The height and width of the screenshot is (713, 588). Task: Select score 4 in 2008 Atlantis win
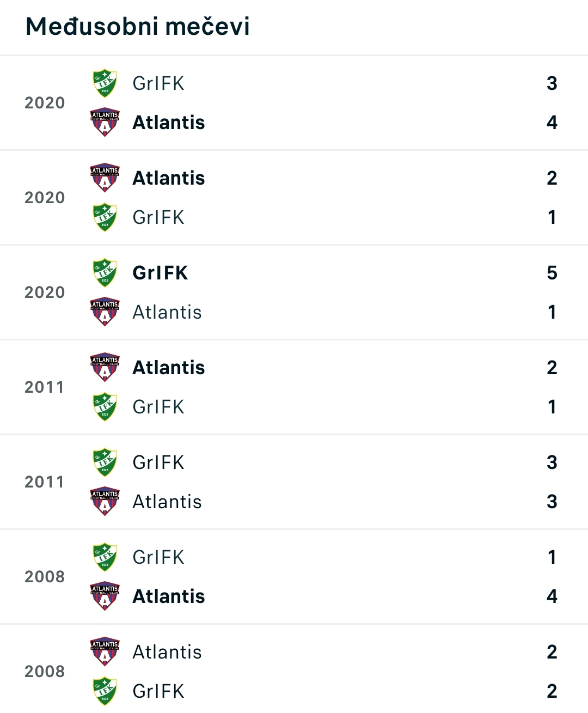click(x=552, y=596)
